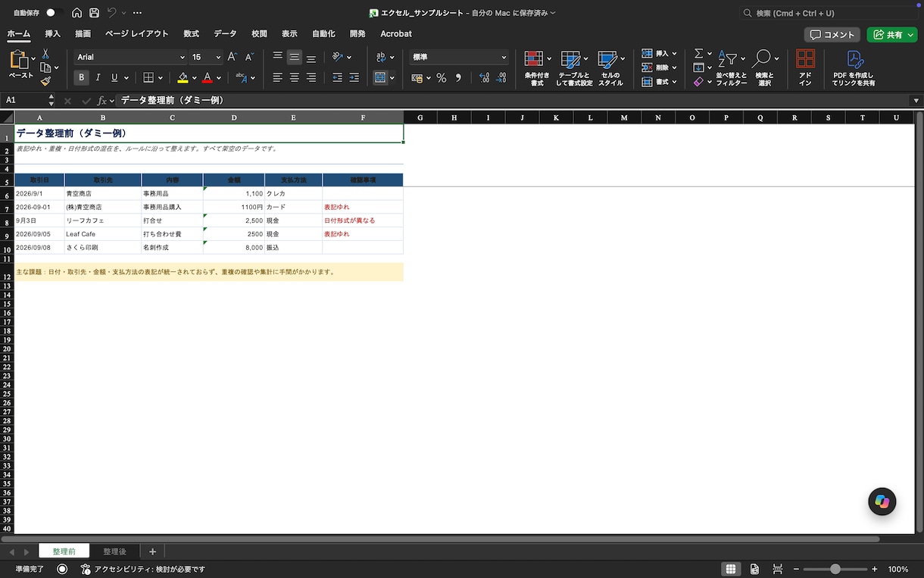The image size is (924, 578).
Task: Click the insert function fx icon
Action: click(x=101, y=100)
